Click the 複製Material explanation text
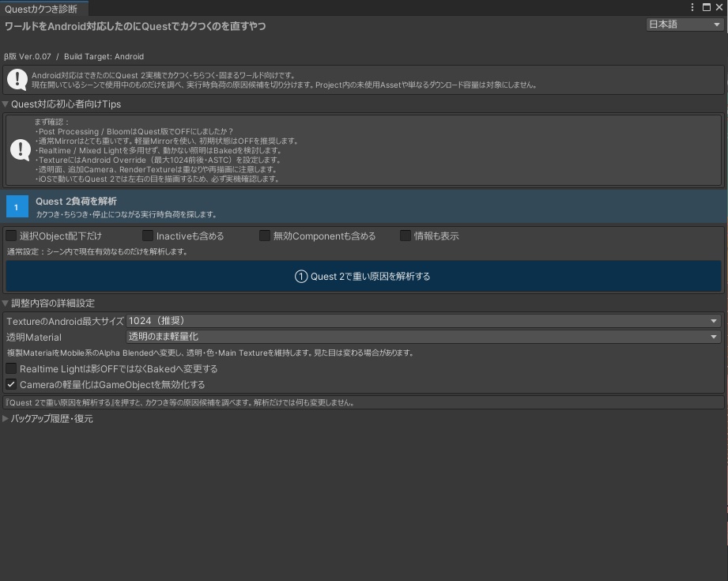Image resolution: width=728 pixels, height=581 pixels. click(209, 353)
